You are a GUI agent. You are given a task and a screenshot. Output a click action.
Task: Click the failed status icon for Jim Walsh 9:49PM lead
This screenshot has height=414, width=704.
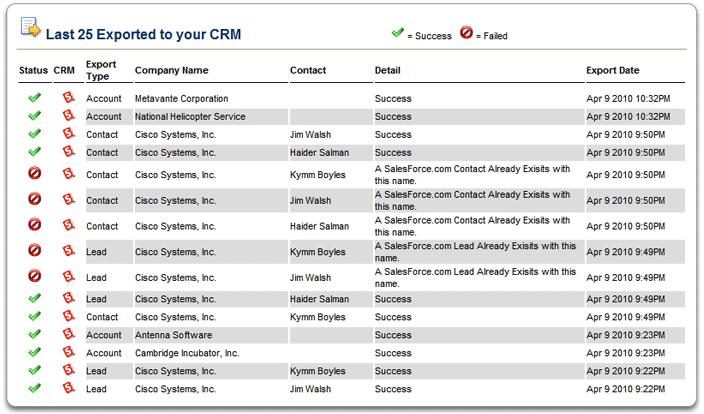click(x=35, y=276)
